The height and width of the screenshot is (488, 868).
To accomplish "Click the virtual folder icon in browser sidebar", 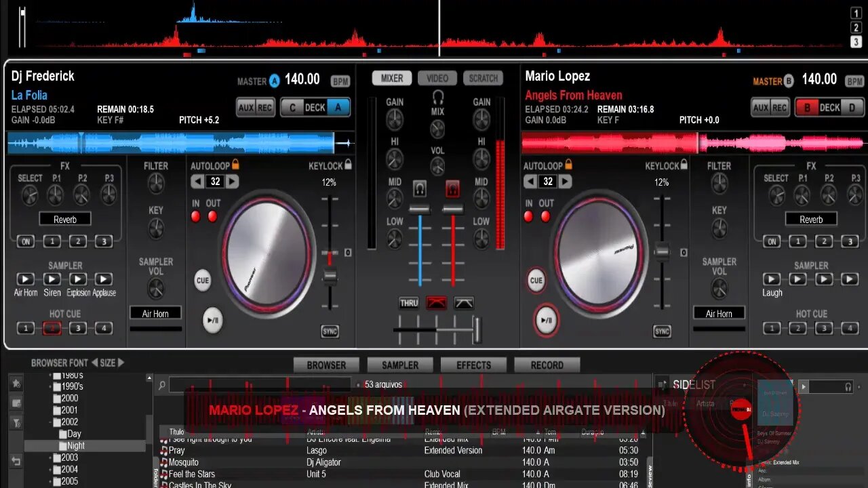I will coord(16,403).
